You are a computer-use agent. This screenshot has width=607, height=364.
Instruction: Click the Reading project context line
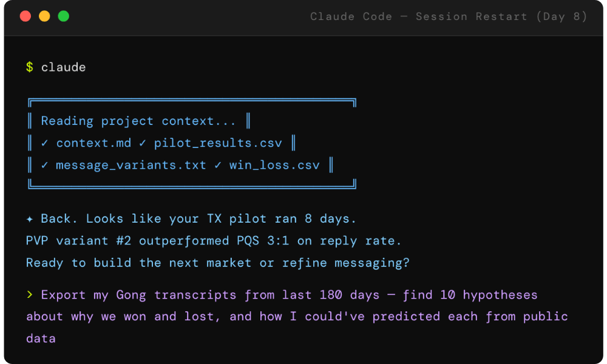(138, 121)
